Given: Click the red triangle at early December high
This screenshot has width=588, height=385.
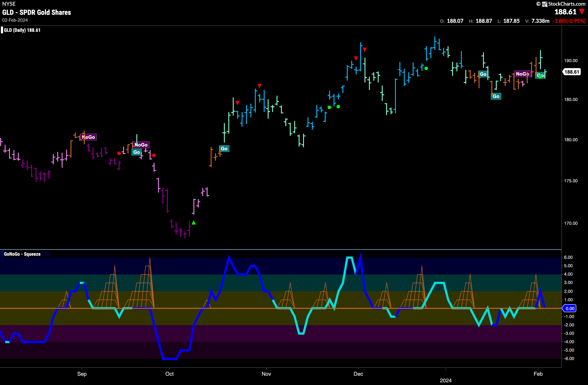Looking at the screenshot, I should click(365, 50).
